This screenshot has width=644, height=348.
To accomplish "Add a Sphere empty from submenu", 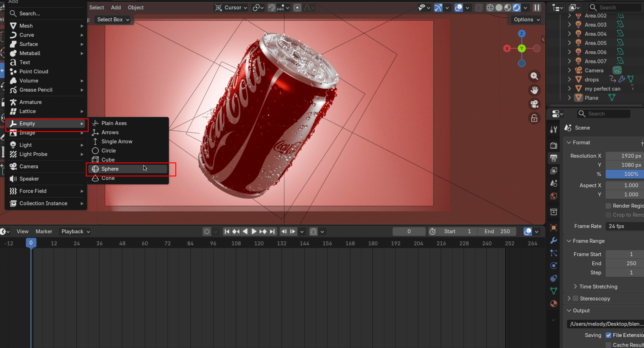I will tap(128, 169).
